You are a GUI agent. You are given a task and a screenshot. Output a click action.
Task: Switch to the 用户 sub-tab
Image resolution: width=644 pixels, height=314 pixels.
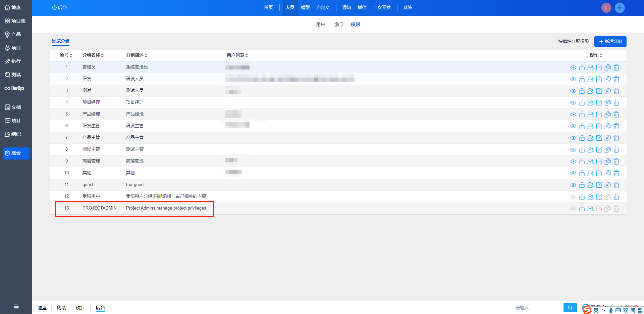(321, 25)
